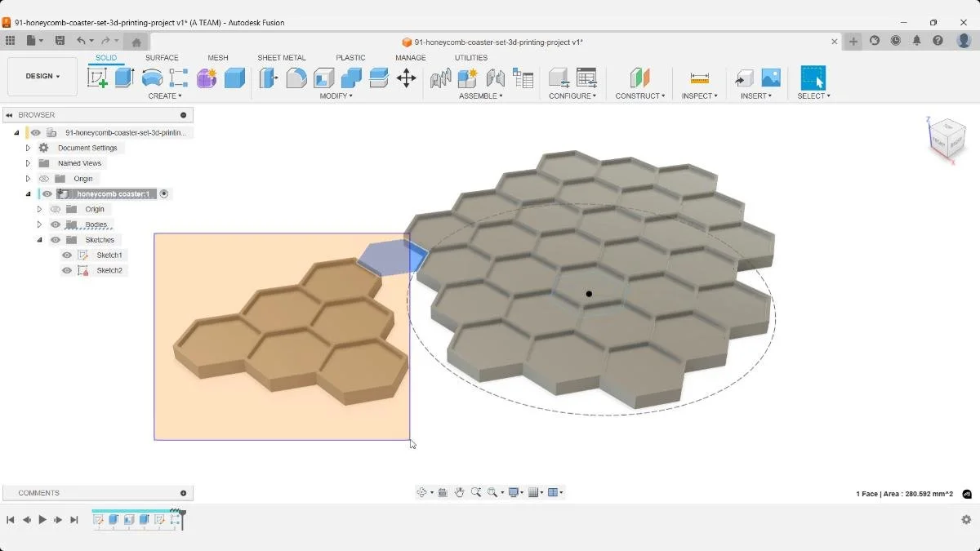The width and height of the screenshot is (980, 551).
Task: Switch to the Surface tab
Action: click(x=161, y=57)
